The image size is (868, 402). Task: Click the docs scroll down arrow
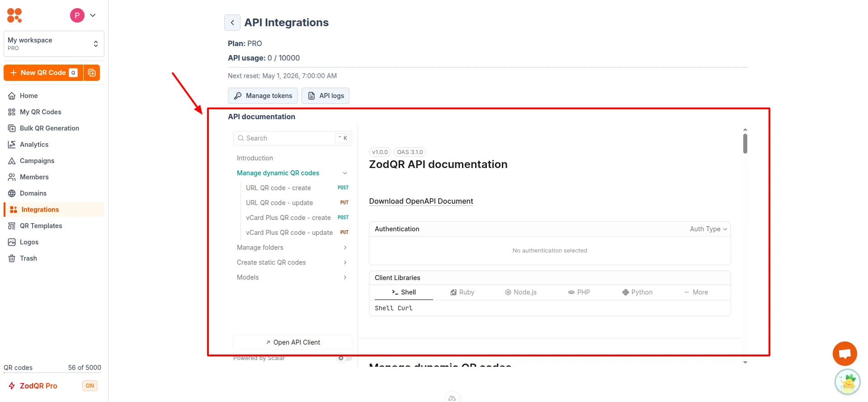(x=745, y=362)
